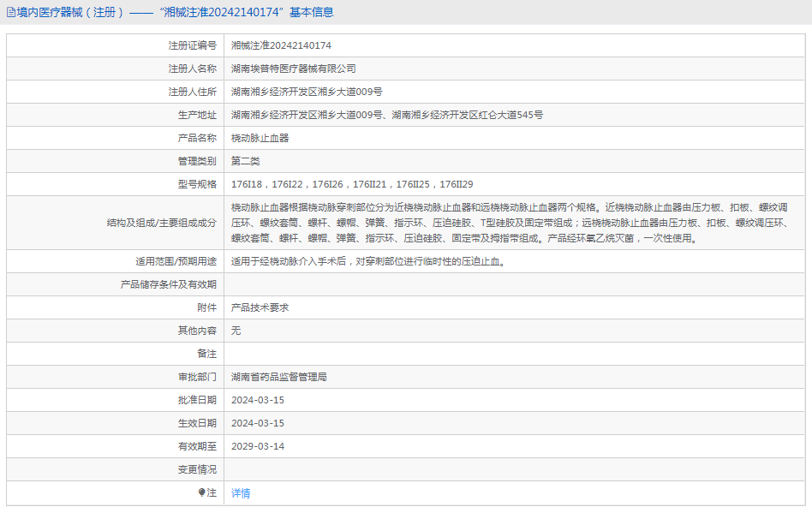Select attachment value 产品技术要求
This screenshot has height=513, width=812.
(x=260, y=307)
